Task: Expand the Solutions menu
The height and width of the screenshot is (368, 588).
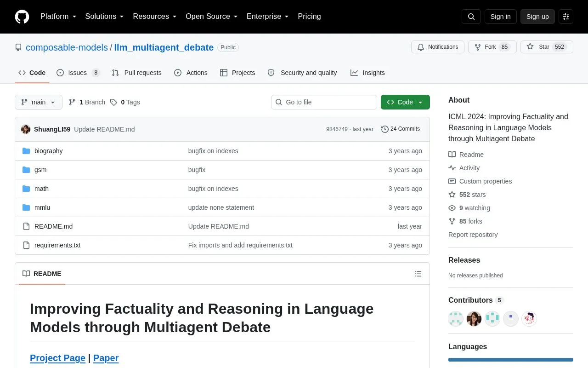Action: 105,17
